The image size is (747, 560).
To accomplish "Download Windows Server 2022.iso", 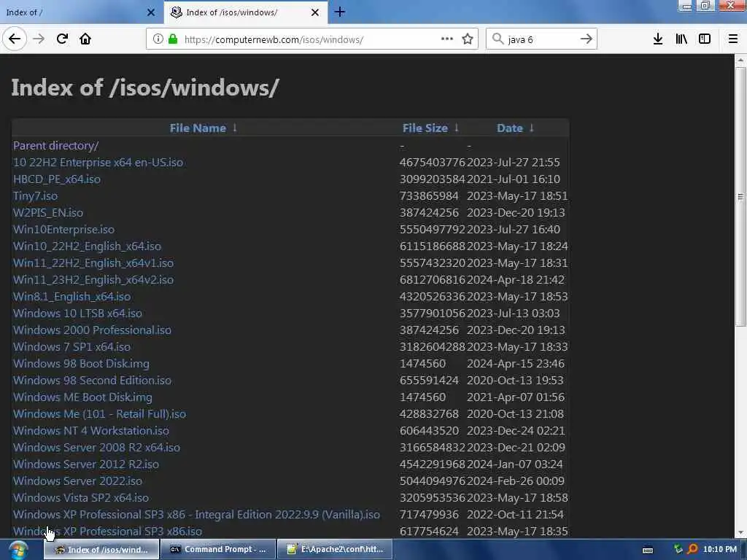I will (77, 481).
